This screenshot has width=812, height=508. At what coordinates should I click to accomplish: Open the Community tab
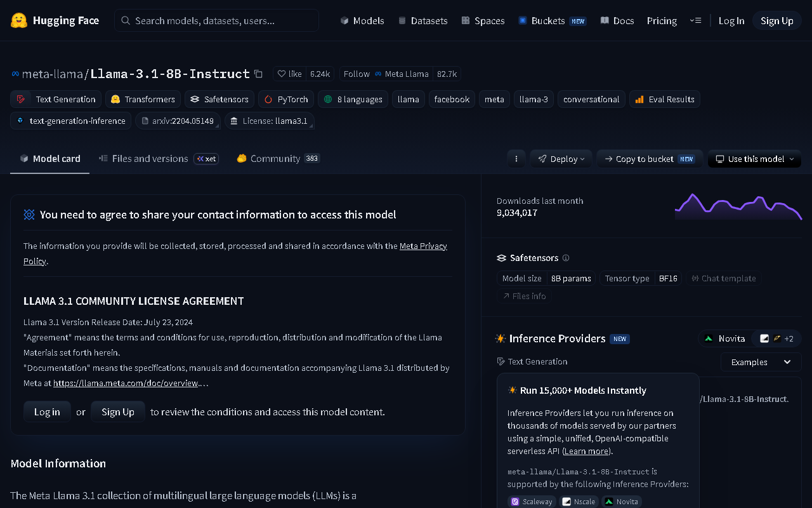[278, 159]
